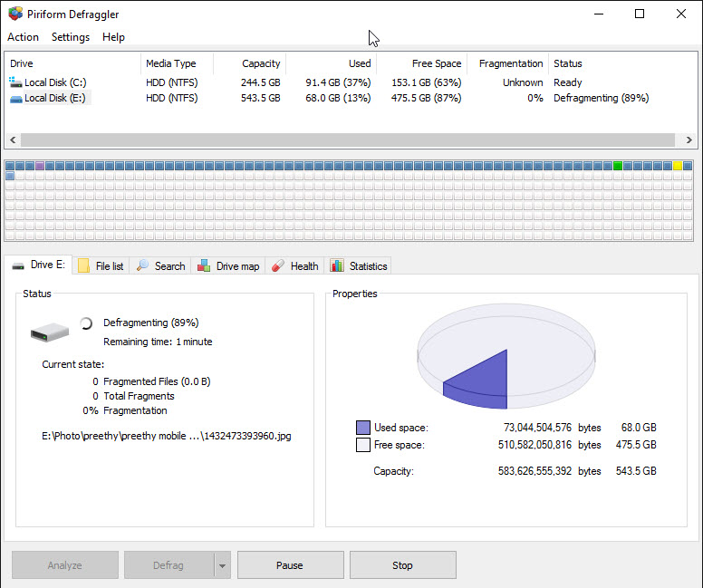Open the Help menu
This screenshot has width=703, height=588.
[113, 37]
